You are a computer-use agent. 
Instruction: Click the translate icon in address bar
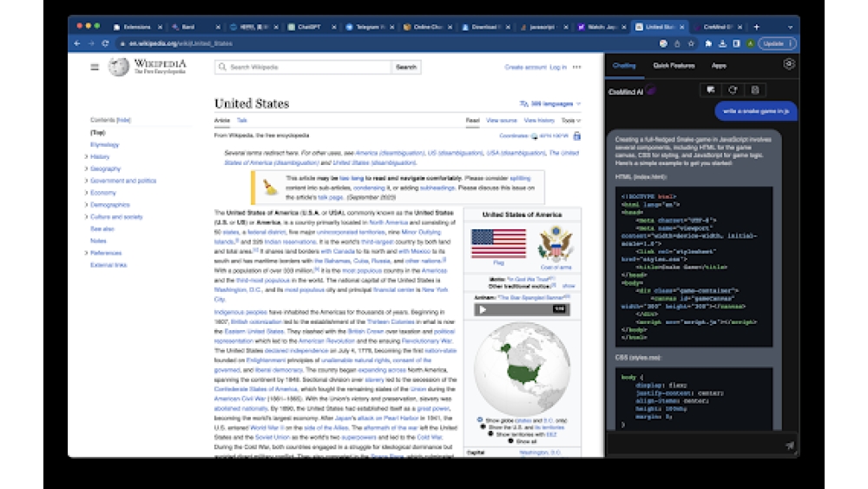(663, 43)
